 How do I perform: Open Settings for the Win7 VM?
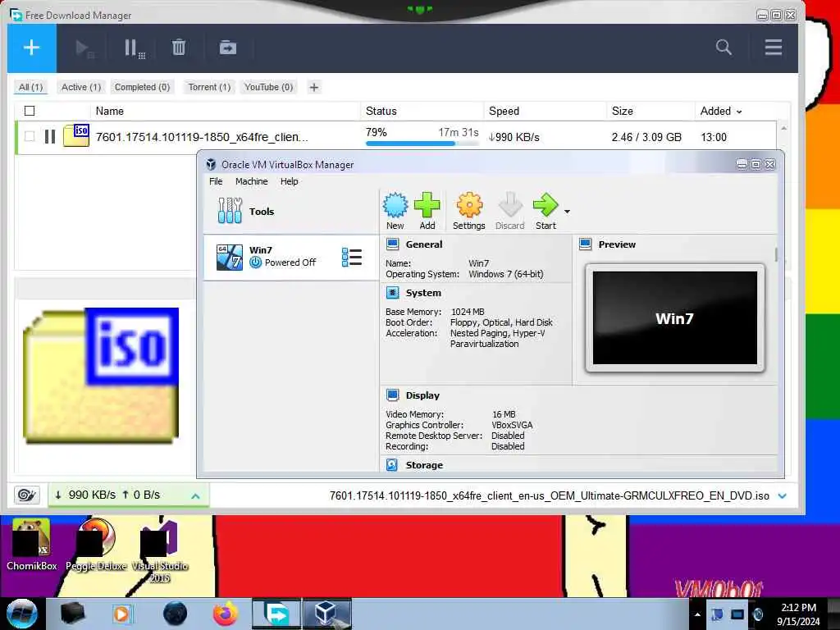tap(468, 211)
